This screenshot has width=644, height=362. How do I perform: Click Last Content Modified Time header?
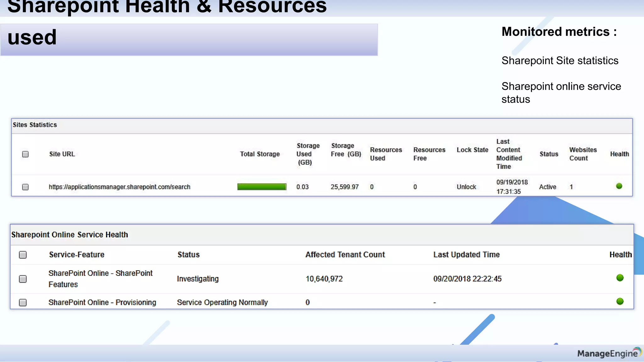[x=509, y=154]
